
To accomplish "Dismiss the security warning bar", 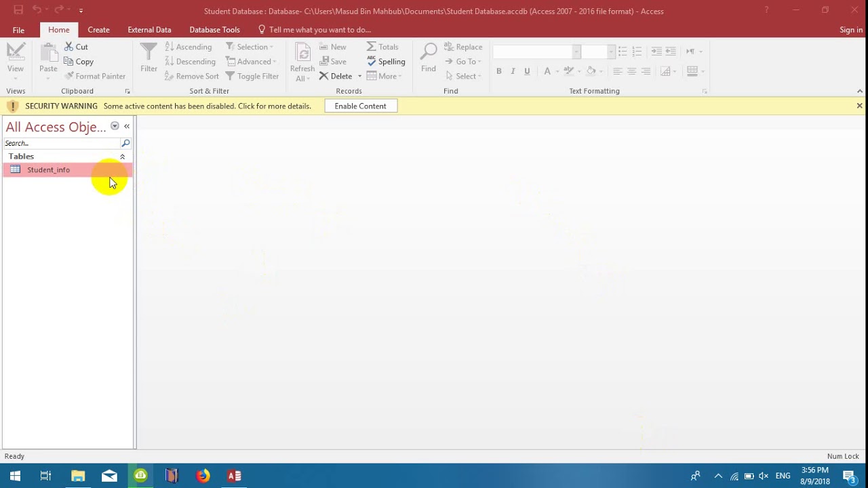I will coord(859,106).
